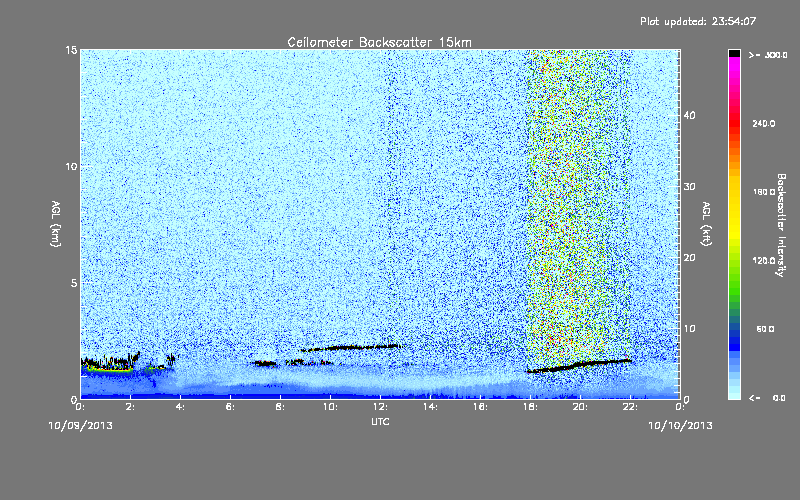Click the end date '10/10/2013'
Screen dimensions: 800x500
tap(680, 426)
